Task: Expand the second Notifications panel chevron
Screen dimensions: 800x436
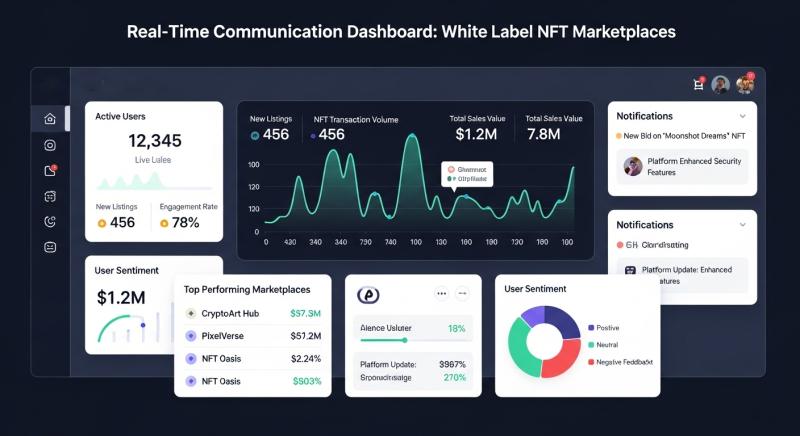Action: [741, 225]
